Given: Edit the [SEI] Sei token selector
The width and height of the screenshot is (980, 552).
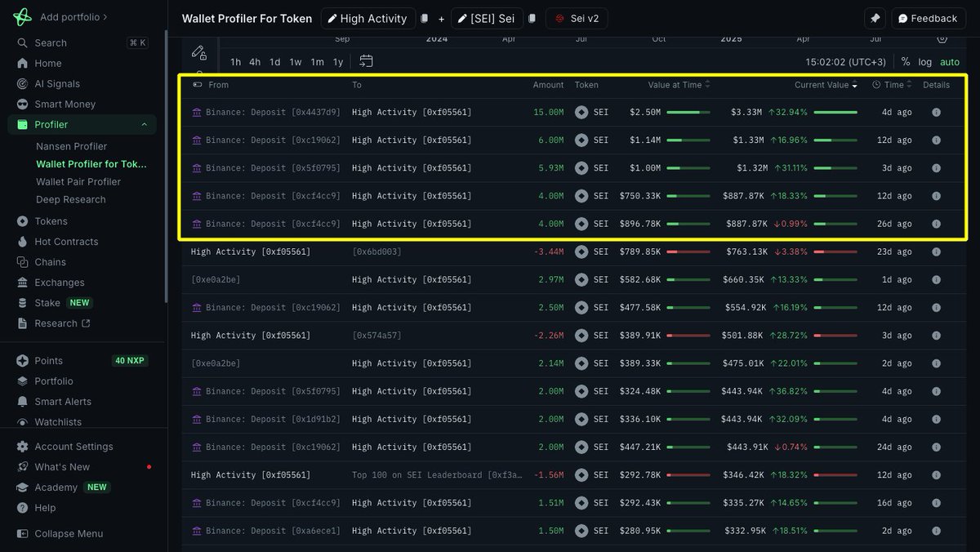Looking at the screenshot, I should [487, 18].
